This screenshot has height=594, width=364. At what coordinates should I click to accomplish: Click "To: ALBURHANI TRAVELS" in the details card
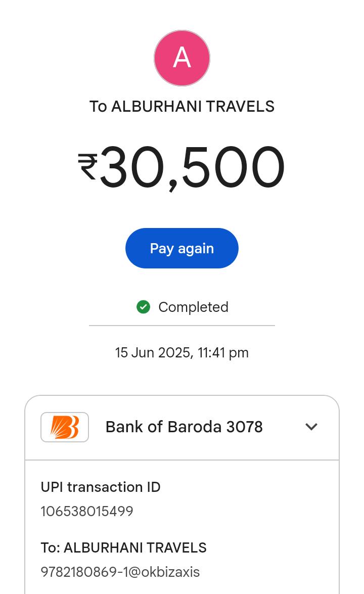coord(123,547)
